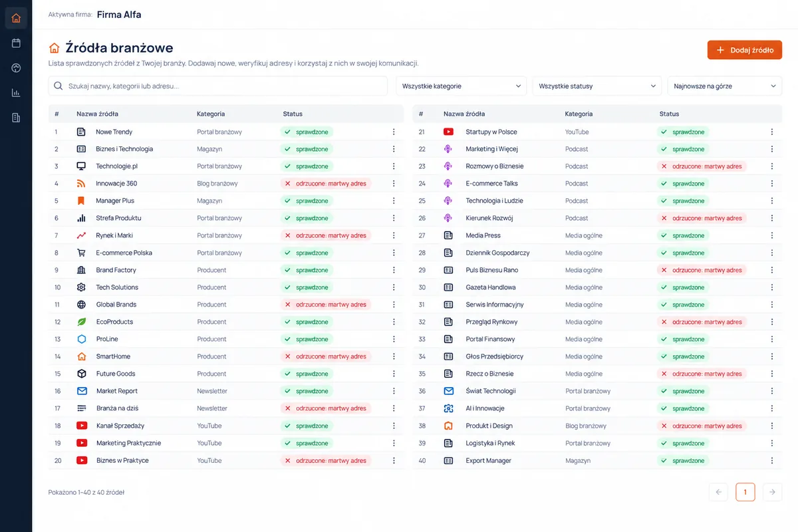Open the gauge dashboard icon in sidebar
This screenshot has width=798, height=532.
tap(16, 68)
